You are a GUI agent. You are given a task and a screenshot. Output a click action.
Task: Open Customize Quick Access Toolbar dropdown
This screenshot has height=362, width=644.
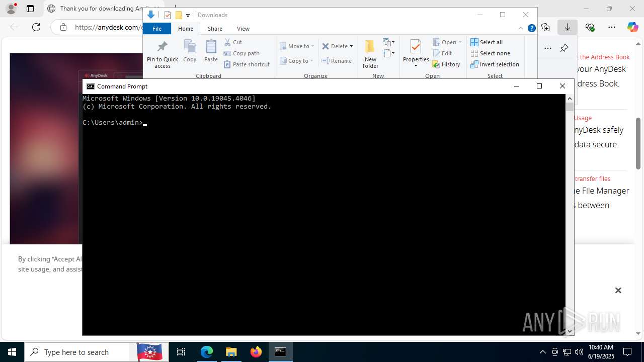tap(188, 16)
